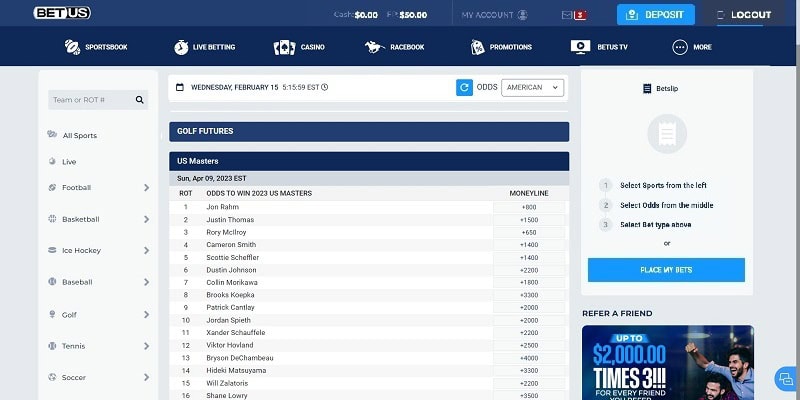800x400 pixels.
Task: Expand the Tennis category chevron
Action: pos(146,346)
